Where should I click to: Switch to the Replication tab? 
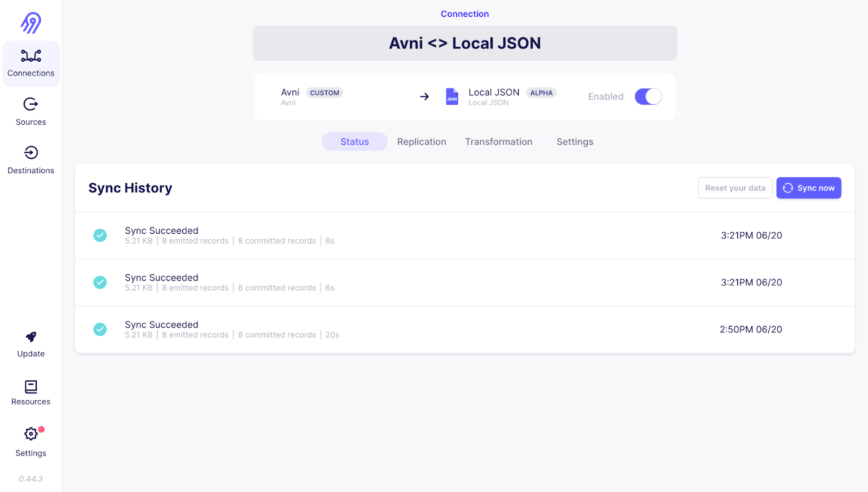(422, 142)
